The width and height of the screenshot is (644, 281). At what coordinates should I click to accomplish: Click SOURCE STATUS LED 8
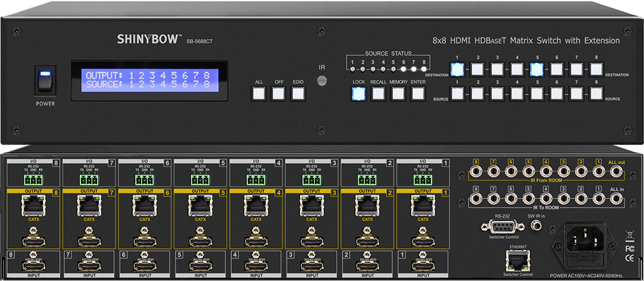coord(424,68)
